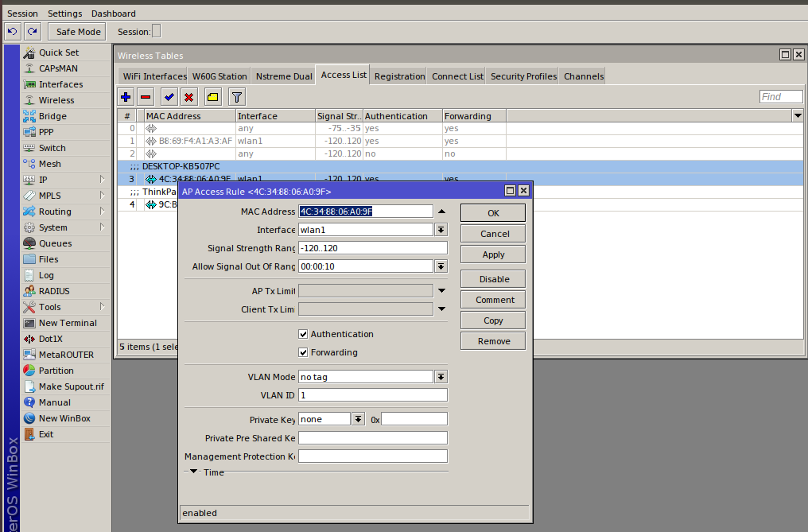Image resolution: width=808 pixels, height=532 pixels.
Task: Click the funnel Filter icon
Action: (236, 97)
